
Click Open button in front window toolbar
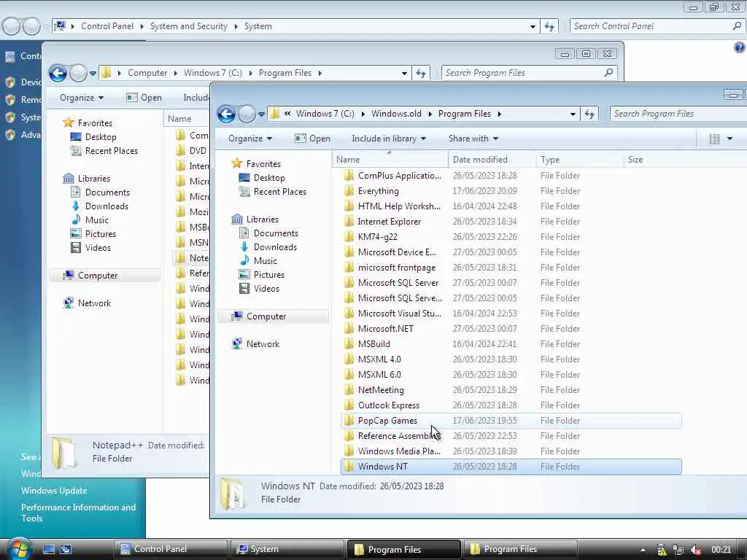[x=312, y=139]
